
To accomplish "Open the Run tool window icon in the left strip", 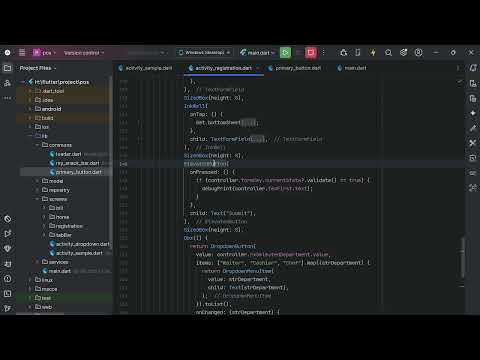I will tap(7, 234).
